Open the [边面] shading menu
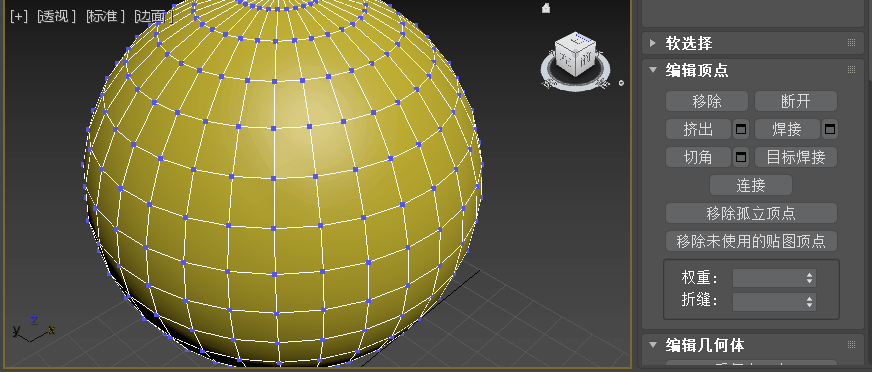Screen dimensions: 872x372 [153, 16]
